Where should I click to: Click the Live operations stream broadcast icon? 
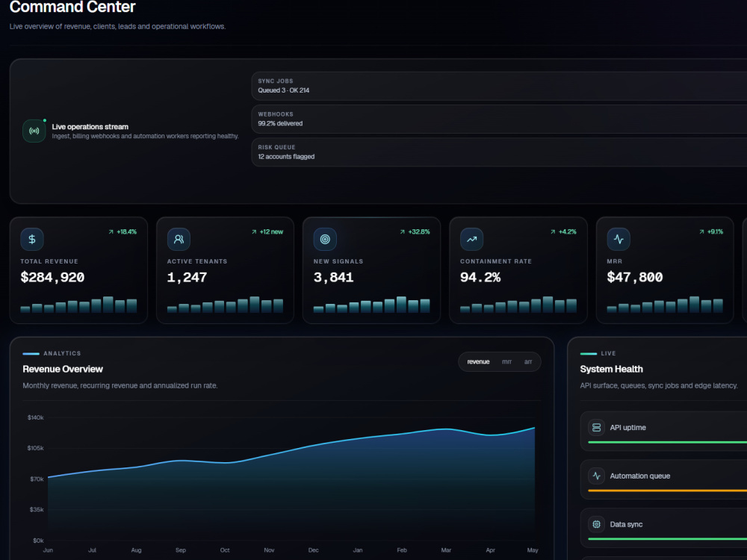(x=34, y=131)
